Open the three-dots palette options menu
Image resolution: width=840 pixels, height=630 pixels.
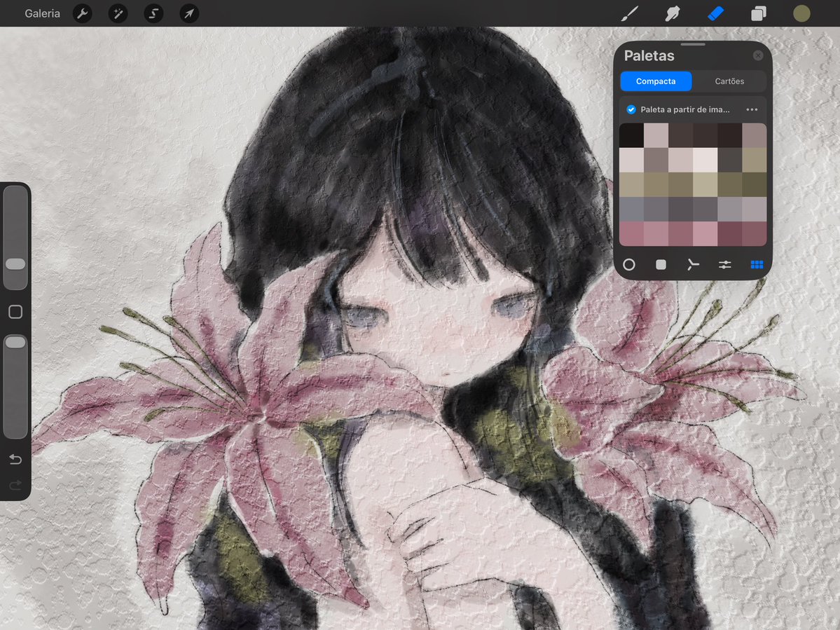coord(752,109)
